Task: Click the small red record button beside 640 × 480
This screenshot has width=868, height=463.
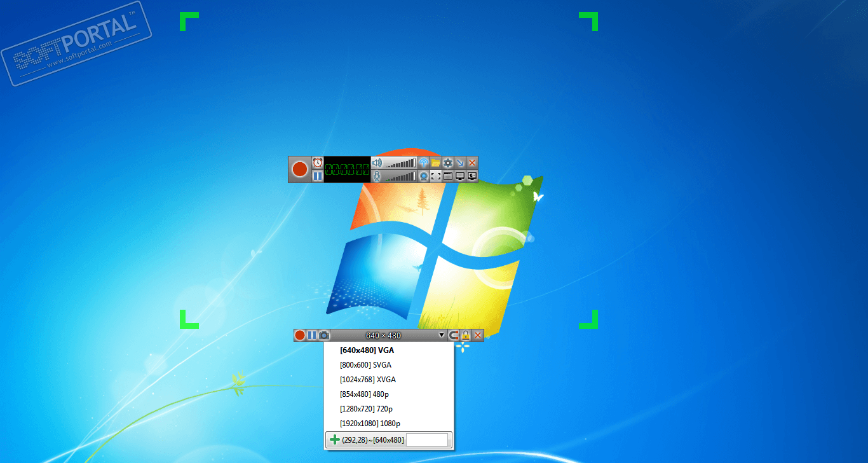Action: click(x=300, y=335)
